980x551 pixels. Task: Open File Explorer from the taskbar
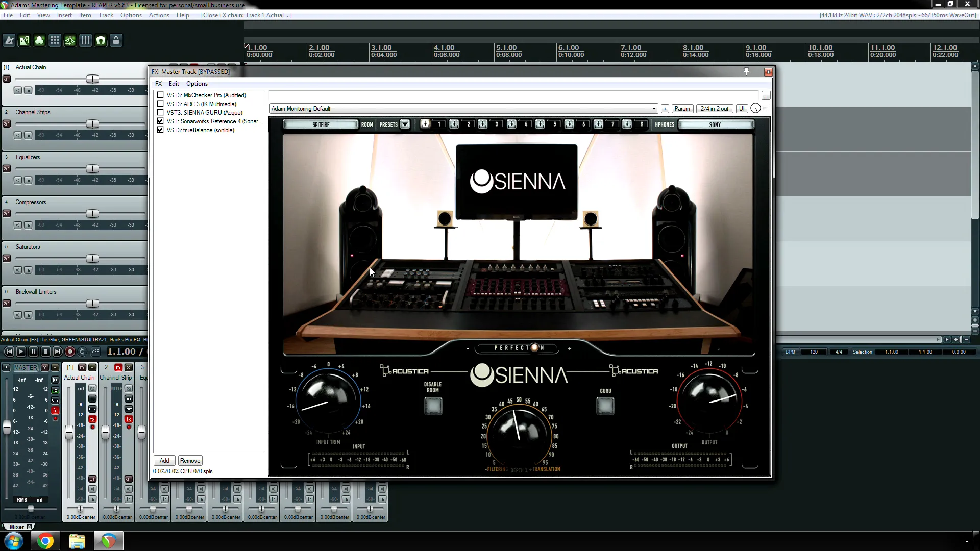pyautogui.click(x=77, y=541)
